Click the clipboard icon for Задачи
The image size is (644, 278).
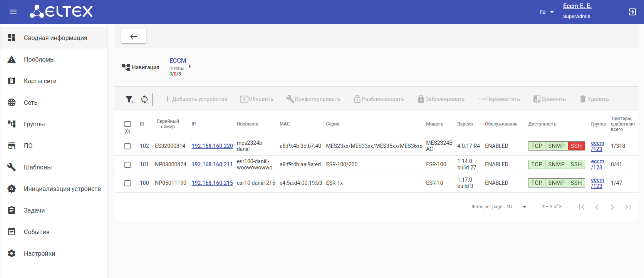[x=12, y=210]
